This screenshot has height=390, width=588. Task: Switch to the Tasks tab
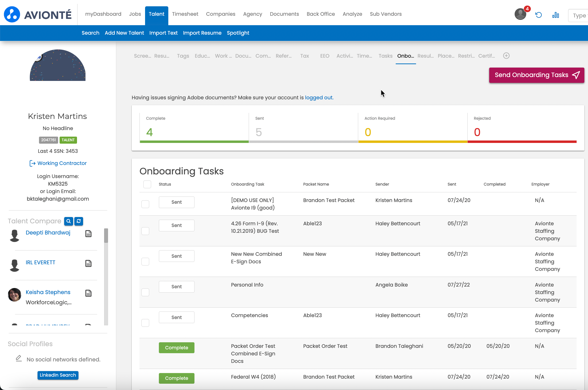coord(385,56)
